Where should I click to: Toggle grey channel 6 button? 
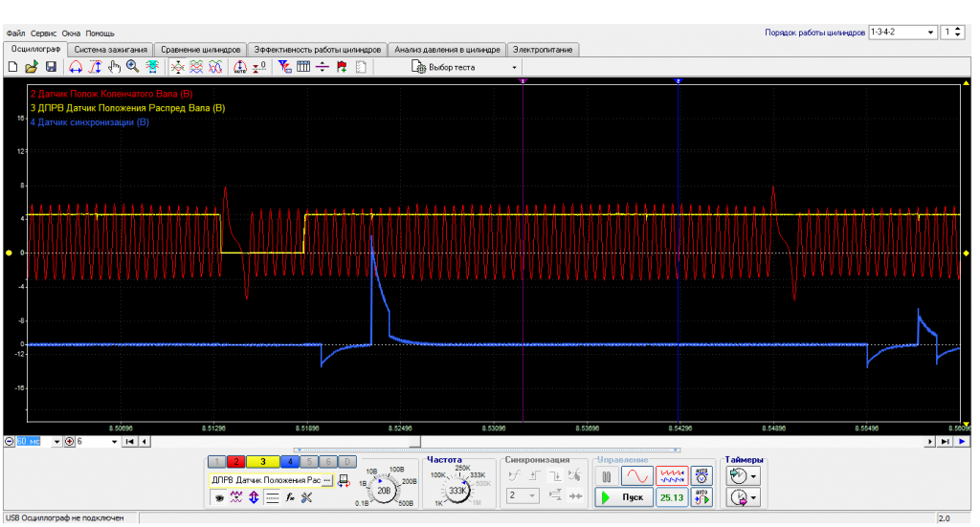328,462
